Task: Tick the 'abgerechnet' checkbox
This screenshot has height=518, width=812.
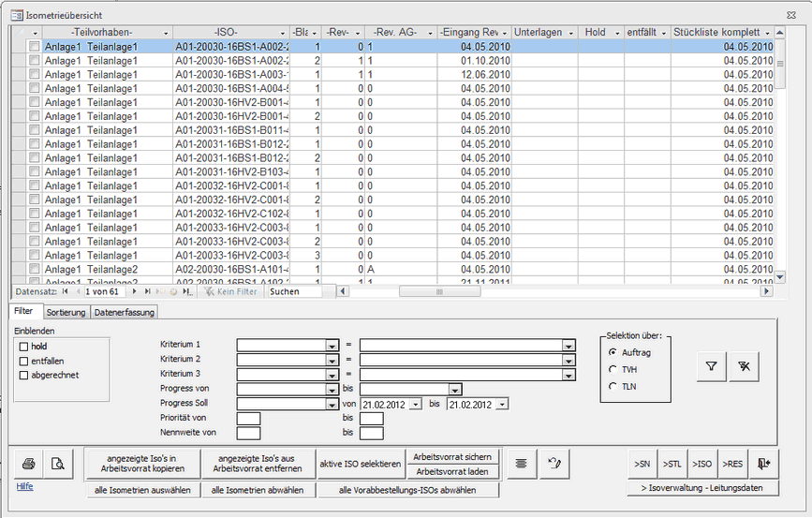Action: (x=23, y=375)
